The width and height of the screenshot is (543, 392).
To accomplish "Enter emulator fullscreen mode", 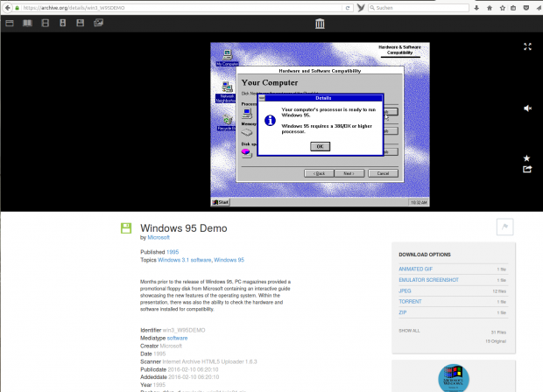I will click(527, 46).
